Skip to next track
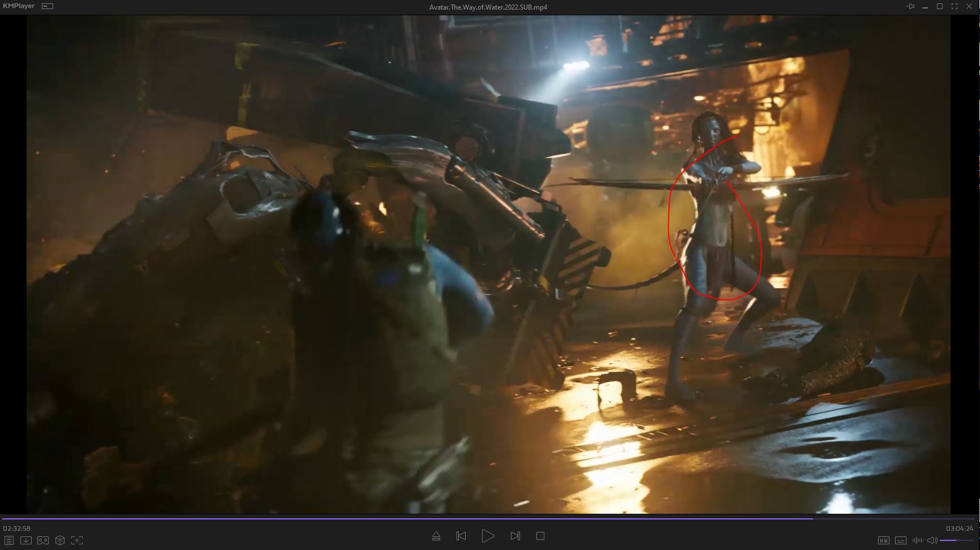This screenshot has height=550, width=980. (515, 536)
